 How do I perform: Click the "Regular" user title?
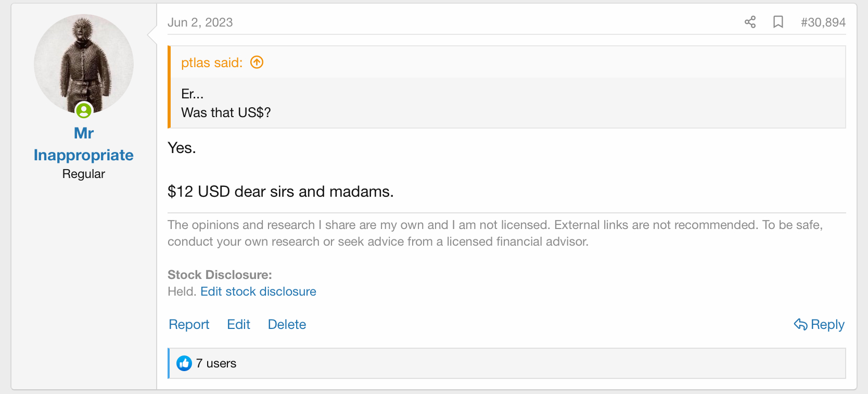tap(84, 174)
